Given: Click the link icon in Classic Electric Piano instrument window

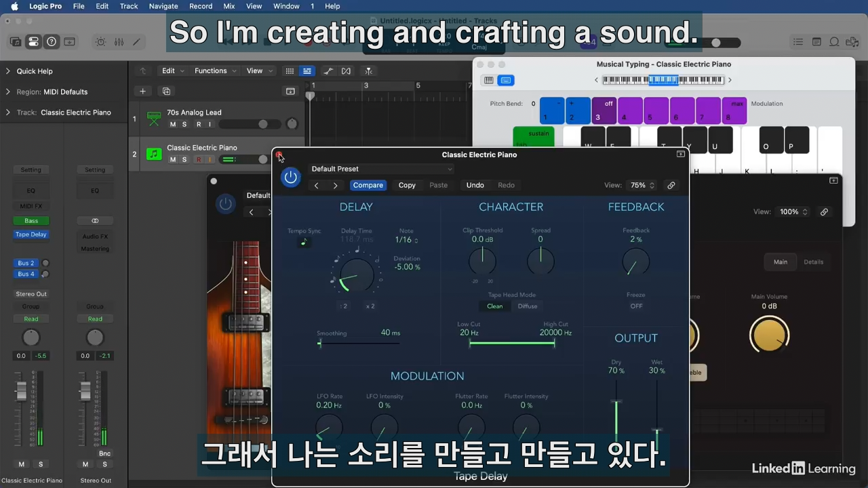Looking at the screenshot, I should click(824, 211).
